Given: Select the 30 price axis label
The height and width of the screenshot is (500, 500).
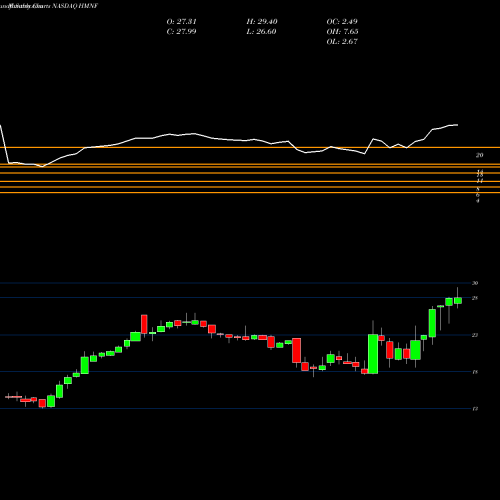Looking at the screenshot, I should [x=475, y=283].
